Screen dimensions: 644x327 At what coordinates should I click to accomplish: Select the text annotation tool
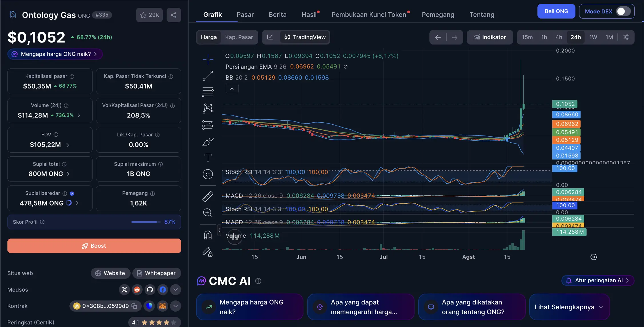click(x=208, y=158)
